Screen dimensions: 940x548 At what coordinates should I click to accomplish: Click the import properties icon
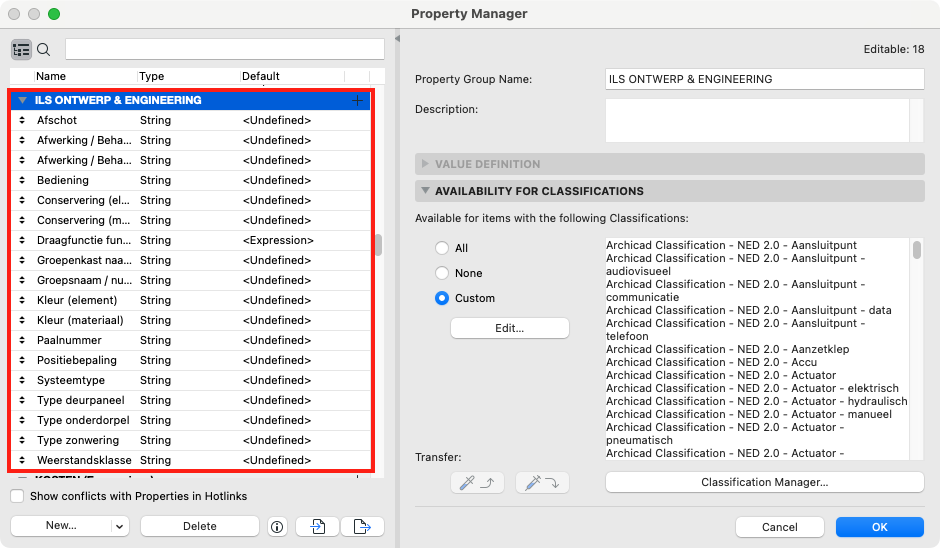click(318, 526)
